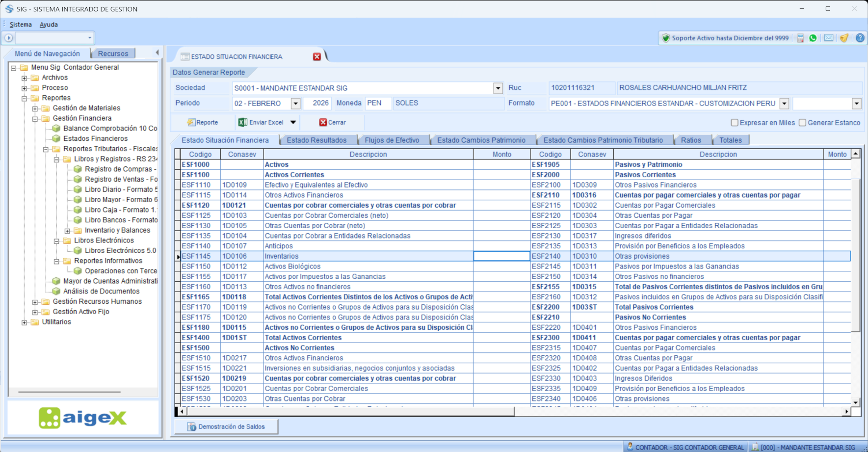The height and width of the screenshot is (452, 868).
Task: Open Demostración de Saldos
Action: pyautogui.click(x=225, y=426)
